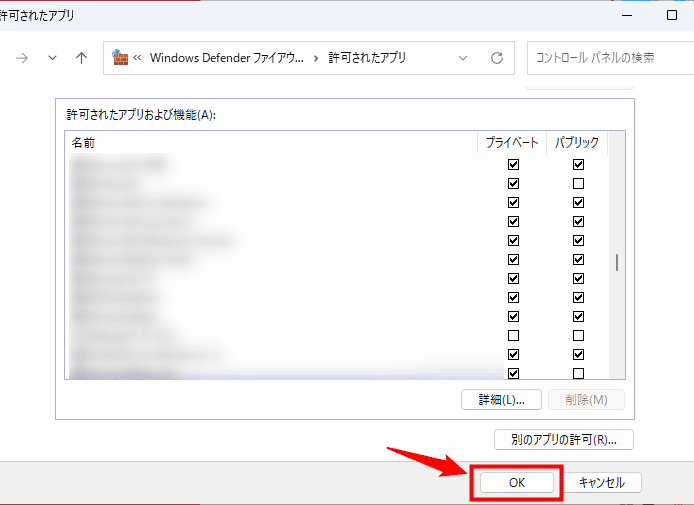The image size is (694, 505).
Task: Toggle the first row's プライベート checkbox
Action: (513, 165)
